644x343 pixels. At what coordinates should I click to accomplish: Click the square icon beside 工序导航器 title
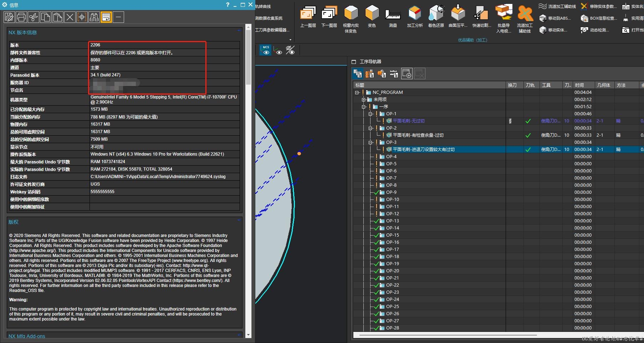354,62
